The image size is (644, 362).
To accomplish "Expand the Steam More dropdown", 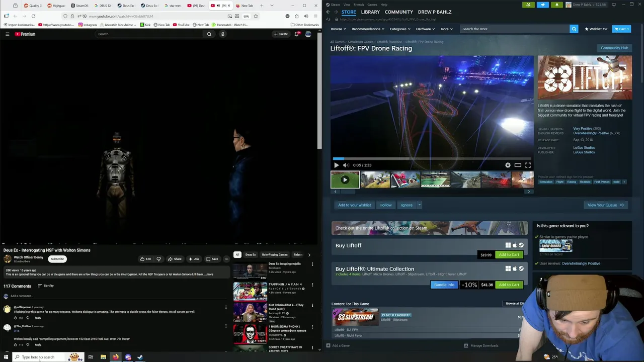I will coord(446,29).
